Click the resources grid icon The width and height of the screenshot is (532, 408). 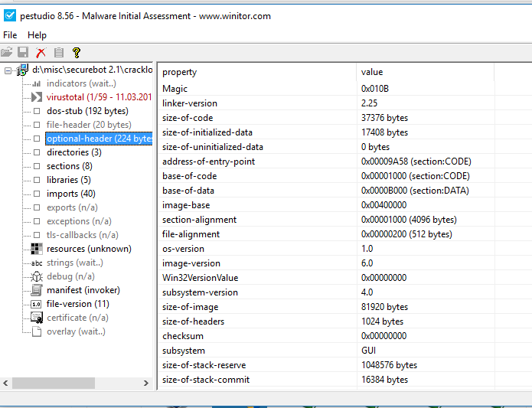click(x=36, y=249)
